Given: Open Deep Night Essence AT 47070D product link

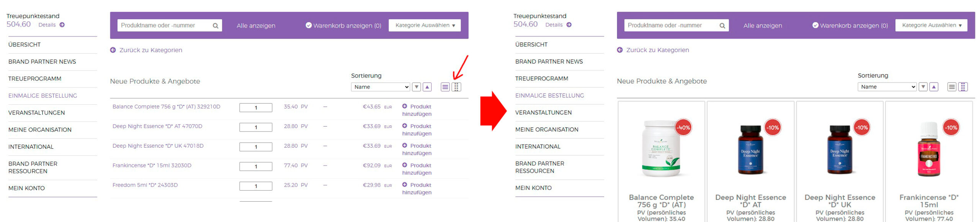Looking at the screenshot, I should tap(157, 126).
